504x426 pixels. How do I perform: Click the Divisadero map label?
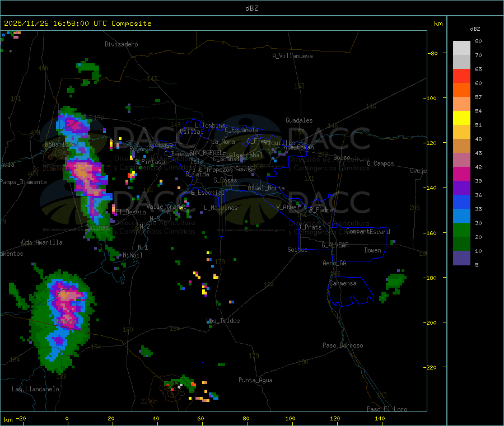[121, 44]
